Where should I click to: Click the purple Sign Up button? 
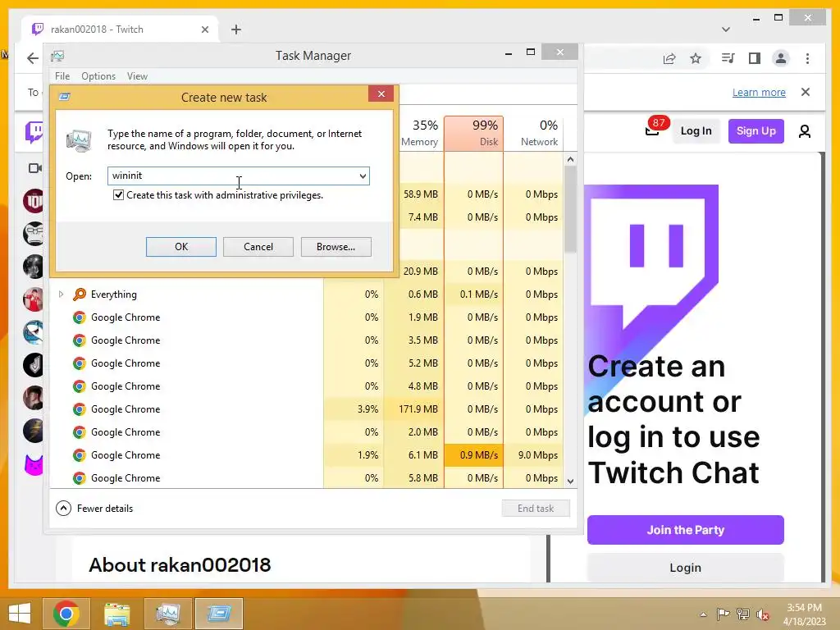tap(756, 130)
